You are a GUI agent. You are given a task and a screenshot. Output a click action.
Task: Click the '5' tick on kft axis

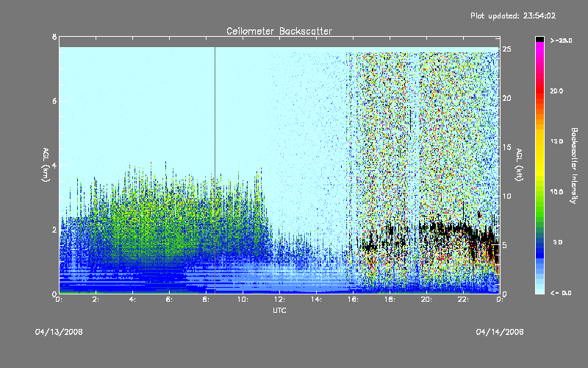click(x=505, y=245)
